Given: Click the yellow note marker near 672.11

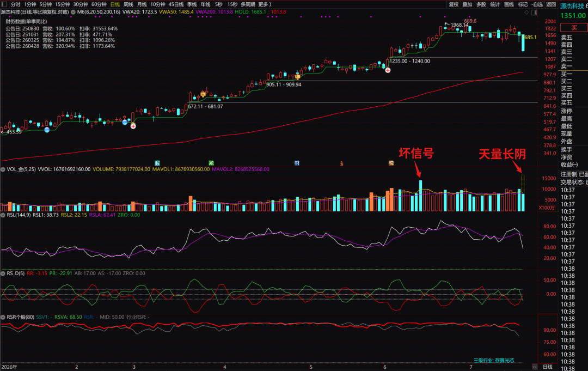Looking at the screenshot, I should [x=203, y=94].
